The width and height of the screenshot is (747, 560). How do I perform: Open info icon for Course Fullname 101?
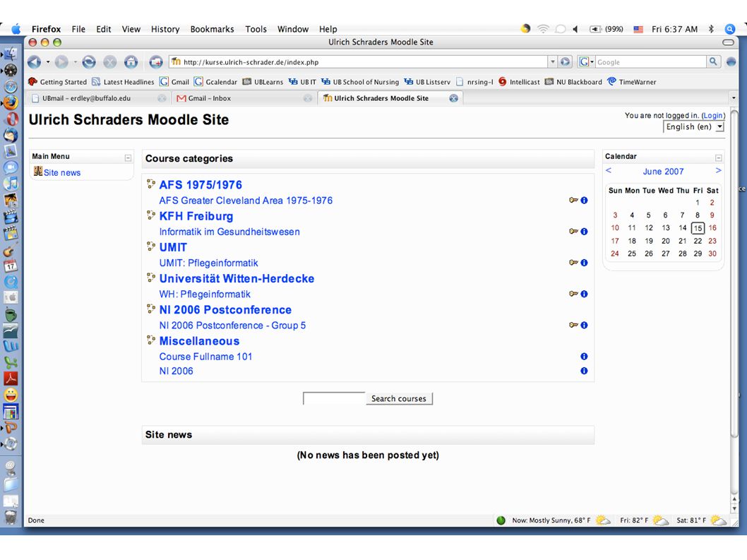tap(584, 357)
